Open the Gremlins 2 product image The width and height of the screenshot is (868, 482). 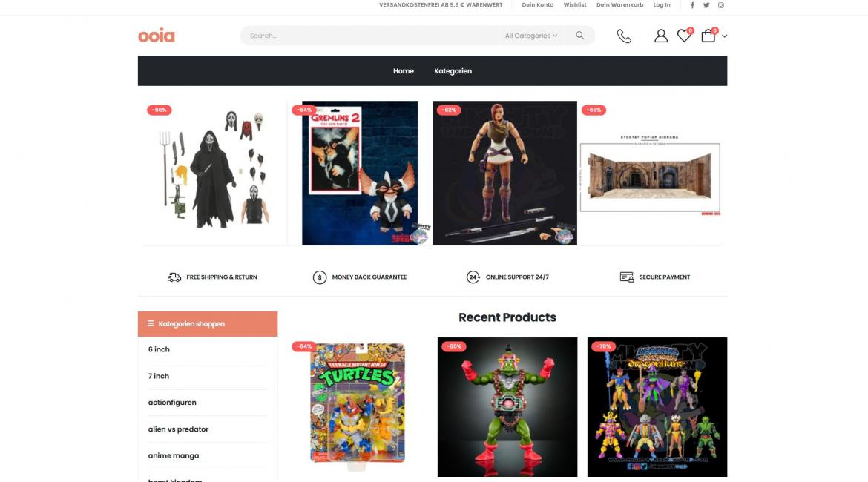click(x=360, y=173)
